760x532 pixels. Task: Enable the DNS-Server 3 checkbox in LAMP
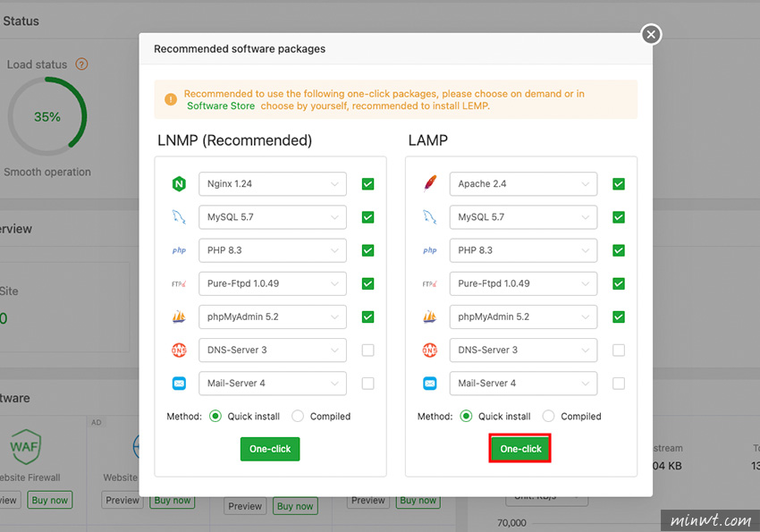pyautogui.click(x=619, y=350)
